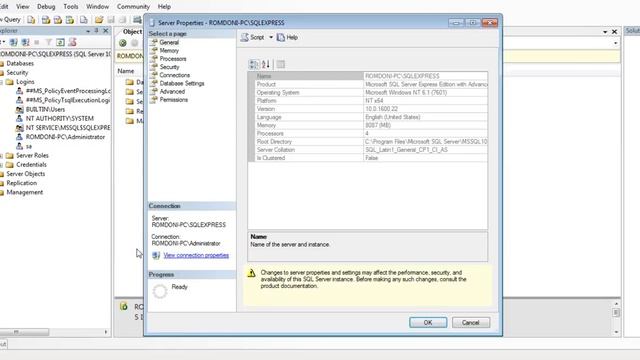This screenshot has width=640, height=360.
Task: Click the Help icon in the Server Properties dialog
Action: pos(281,37)
